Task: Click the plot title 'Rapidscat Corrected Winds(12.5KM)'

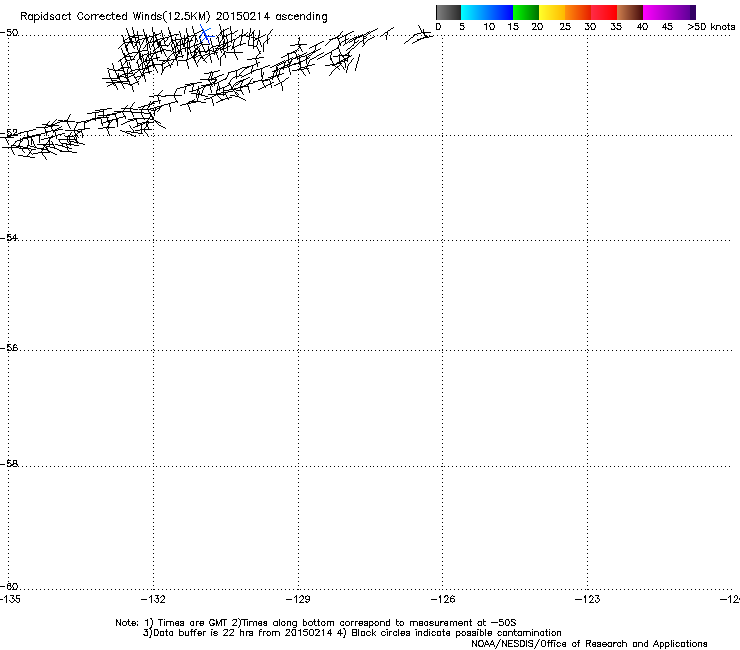Action: pyautogui.click(x=115, y=17)
